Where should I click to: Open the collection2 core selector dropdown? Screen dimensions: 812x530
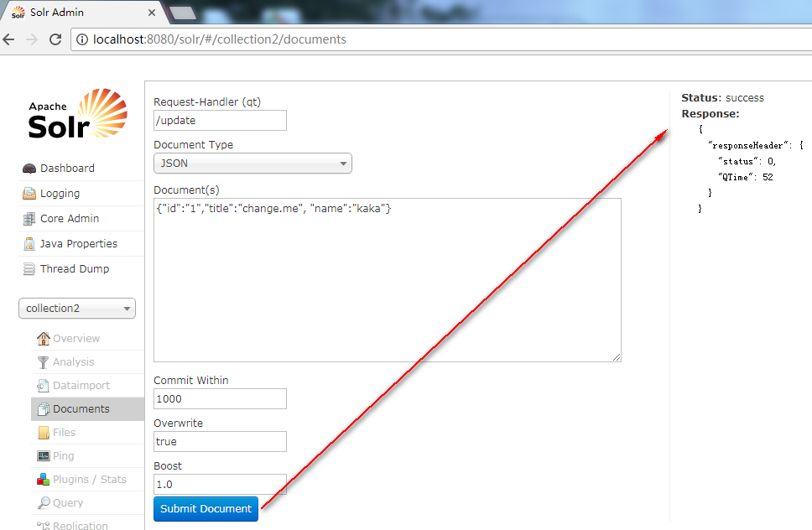[77, 309]
